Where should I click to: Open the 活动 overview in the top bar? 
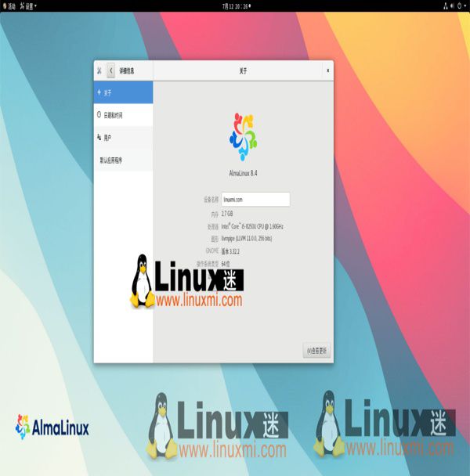[9, 6]
